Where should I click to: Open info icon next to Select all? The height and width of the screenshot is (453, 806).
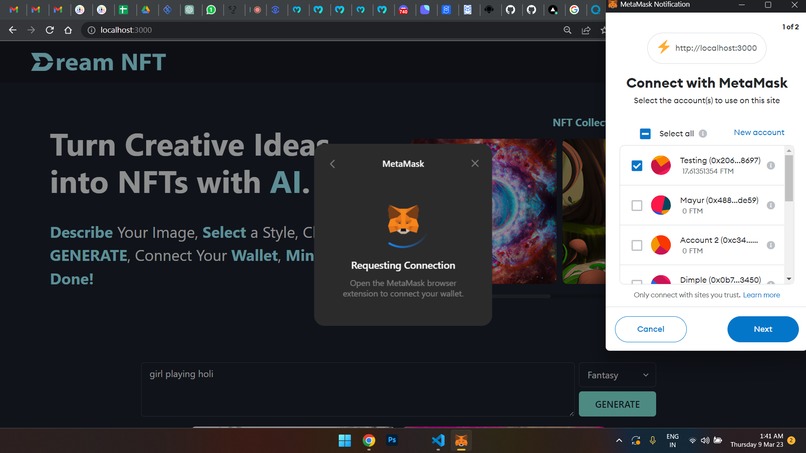[703, 134]
